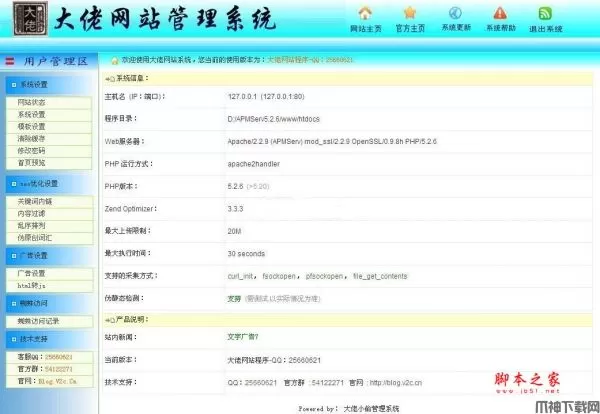Viewport: 600px width, 414px height.
Task: Click the arrow icon beside 产品说明
Action: pyautogui.click(x=110, y=319)
